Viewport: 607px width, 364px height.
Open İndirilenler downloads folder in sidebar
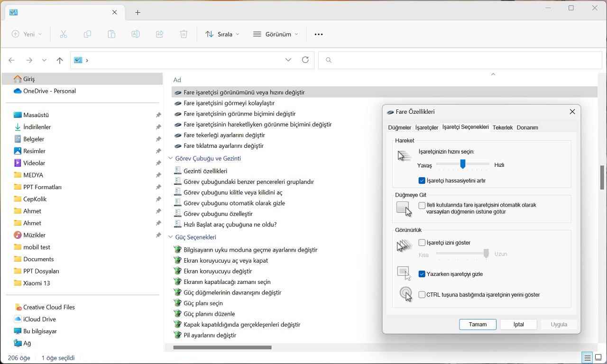(x=32, y=127)
